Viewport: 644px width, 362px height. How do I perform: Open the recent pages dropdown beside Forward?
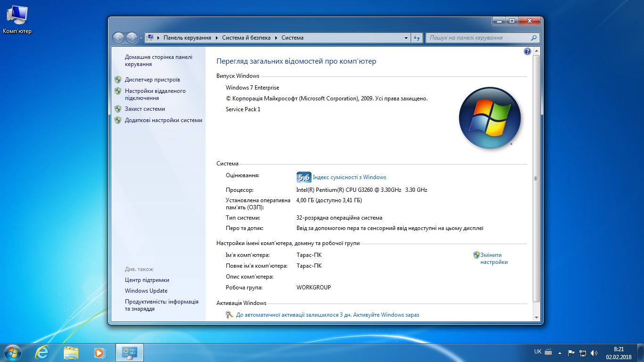(141, 38)
